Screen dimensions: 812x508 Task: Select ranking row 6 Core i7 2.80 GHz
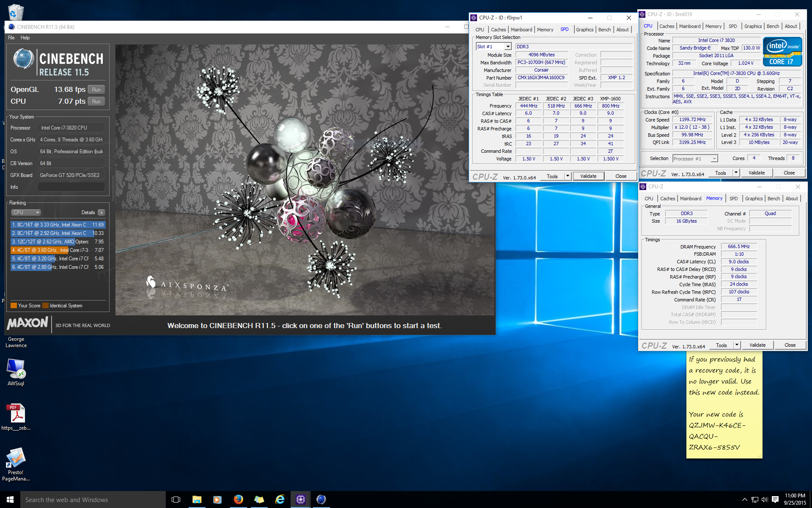pyautogui.click(x=58, y=267)
